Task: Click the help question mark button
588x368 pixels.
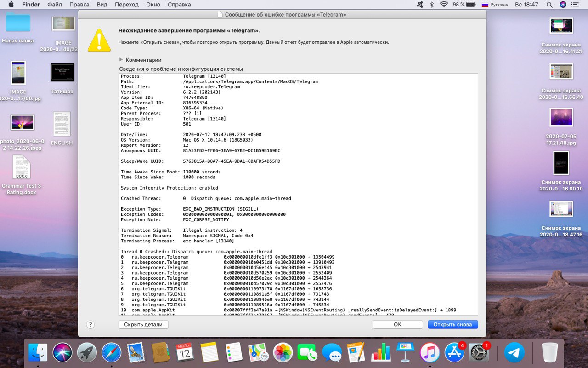Action: pyautogui.click(x=90, y=324)
